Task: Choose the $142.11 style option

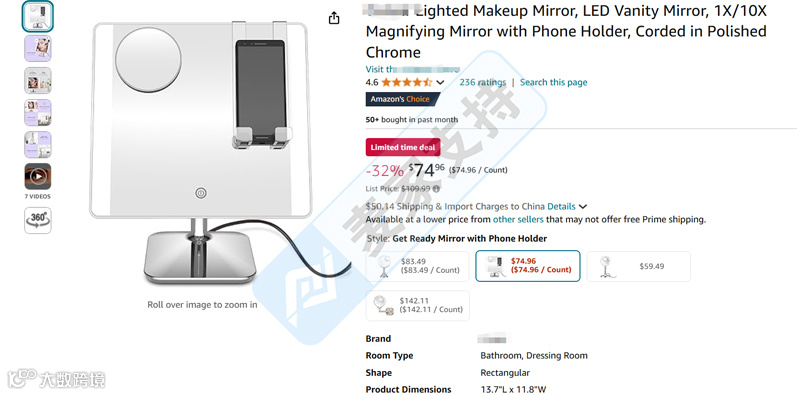Action: (417, 305)
